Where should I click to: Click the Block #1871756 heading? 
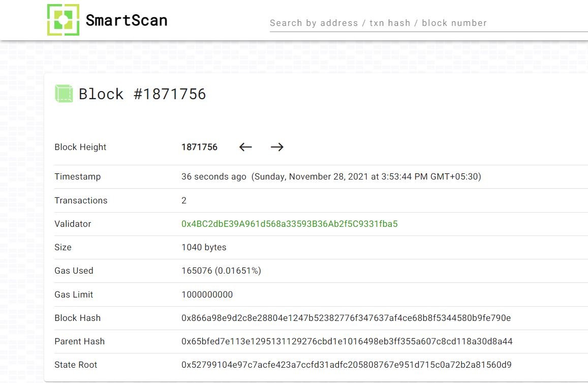point(142,94)
